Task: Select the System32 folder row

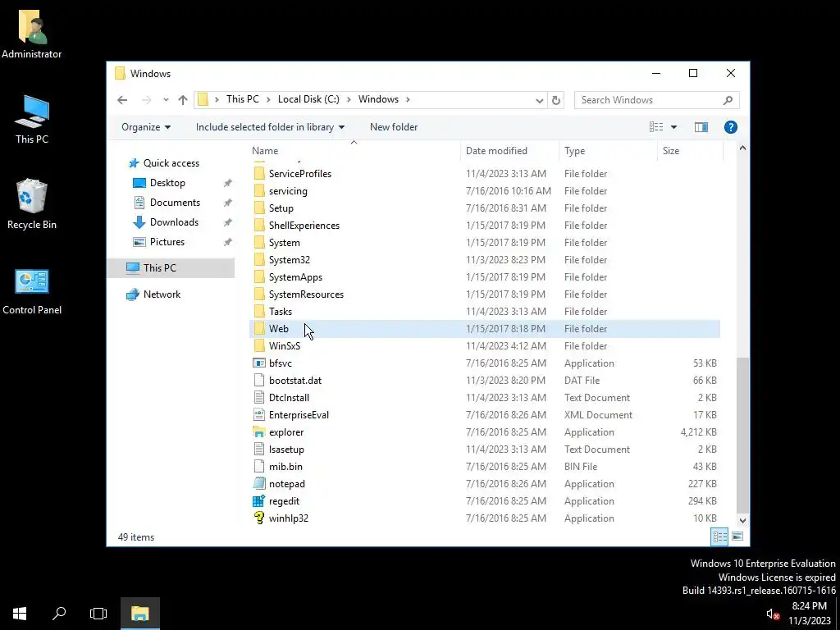Action: point(485,260)
